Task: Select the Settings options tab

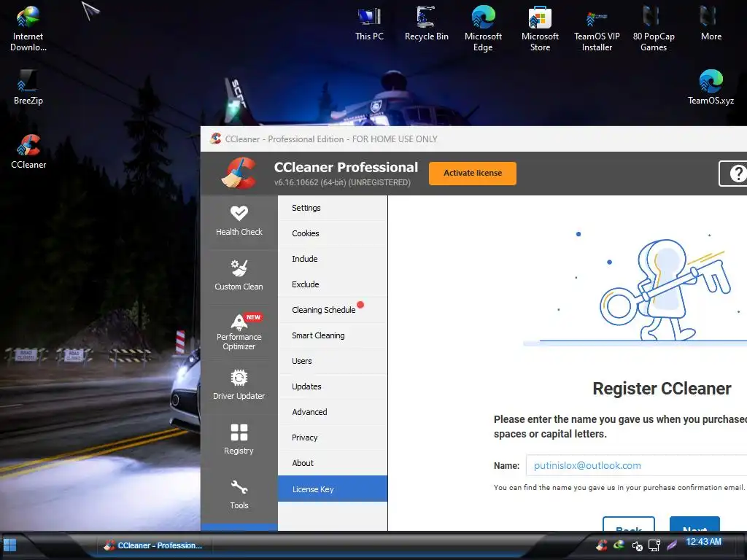Action: pos(333,208)
